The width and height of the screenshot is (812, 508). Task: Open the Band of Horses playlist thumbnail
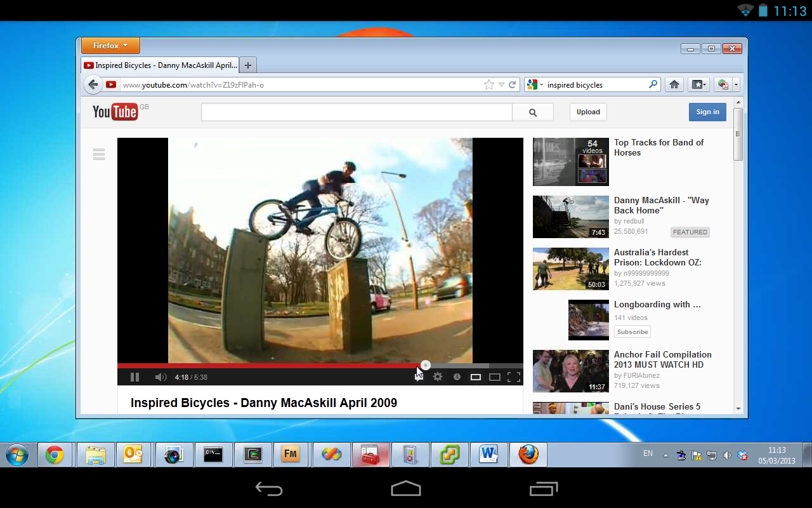click(571, 161)
